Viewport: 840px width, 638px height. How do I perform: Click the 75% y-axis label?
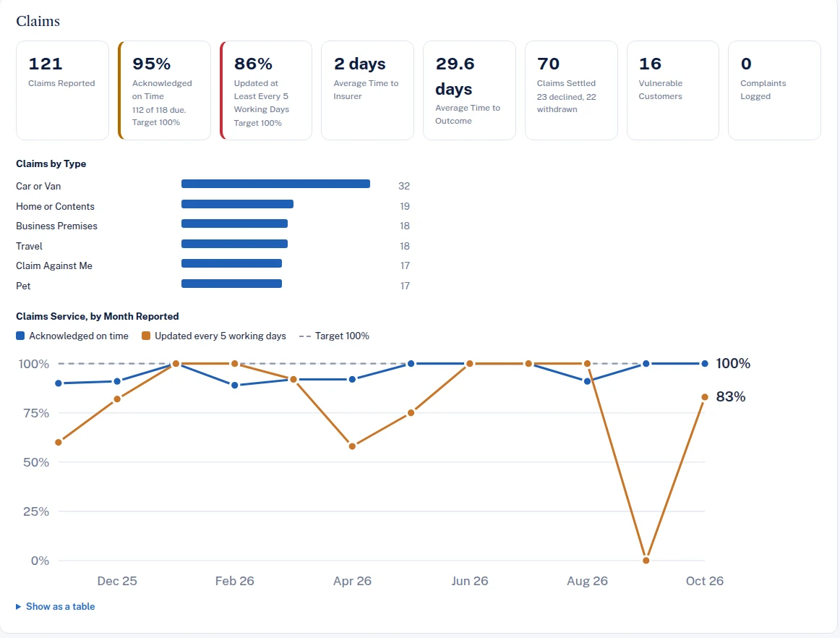click(36, 413)
